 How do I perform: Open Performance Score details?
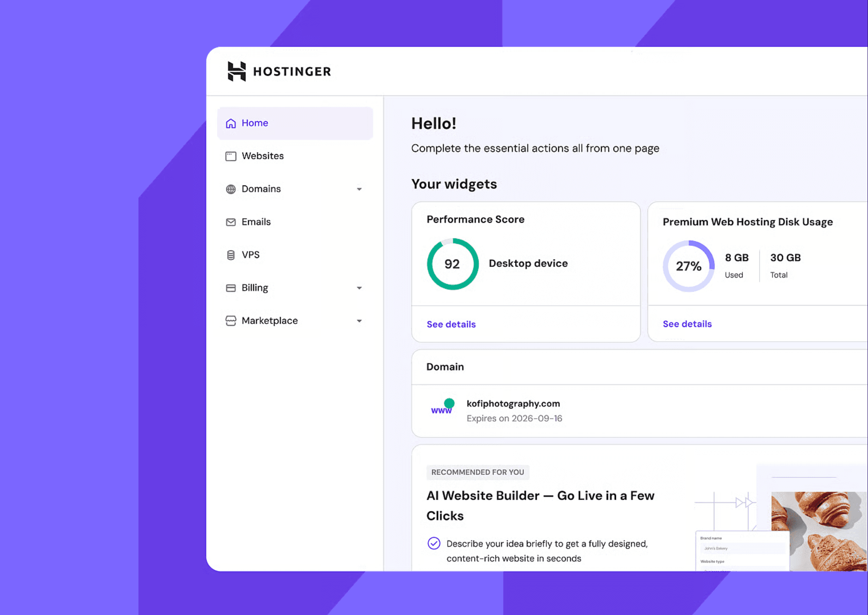(x=451, y=324)
